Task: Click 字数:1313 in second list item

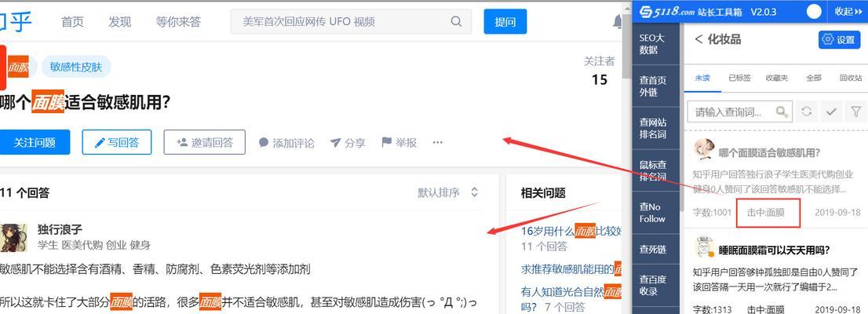Action: point(712,309)
